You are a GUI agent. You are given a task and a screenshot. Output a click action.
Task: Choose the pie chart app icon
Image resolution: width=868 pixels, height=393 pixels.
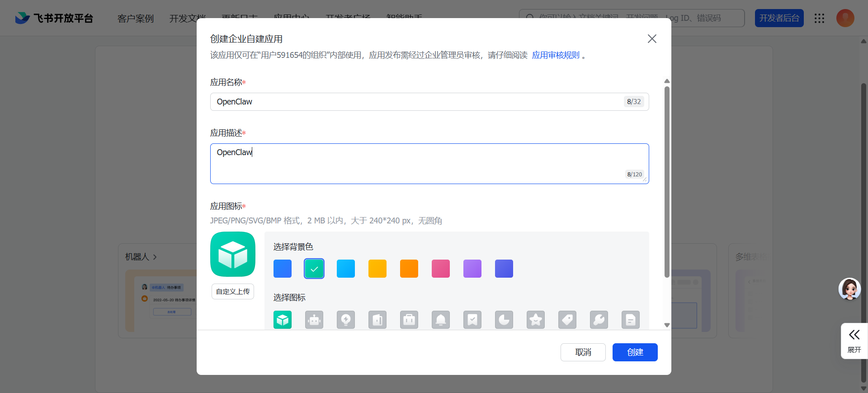click(504, 320)
